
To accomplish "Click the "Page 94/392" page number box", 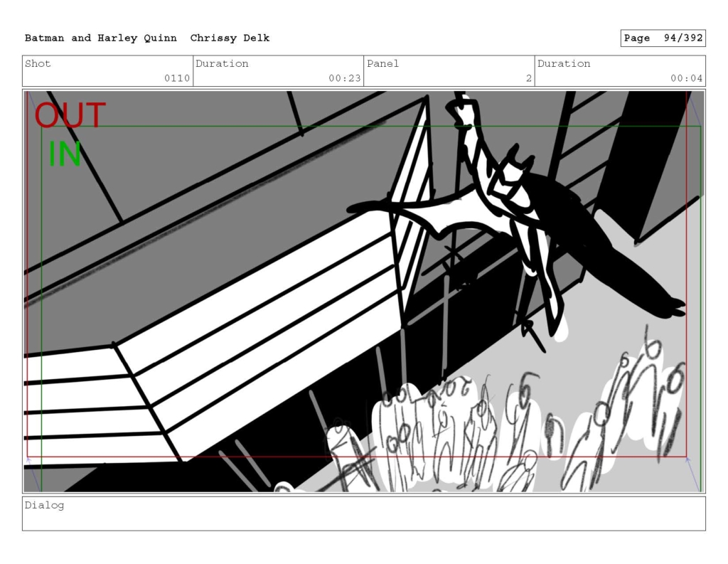I will coord(663,38).
